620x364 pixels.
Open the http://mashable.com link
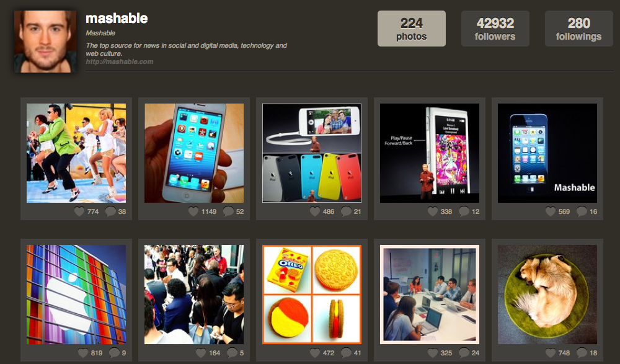[120, 61]
